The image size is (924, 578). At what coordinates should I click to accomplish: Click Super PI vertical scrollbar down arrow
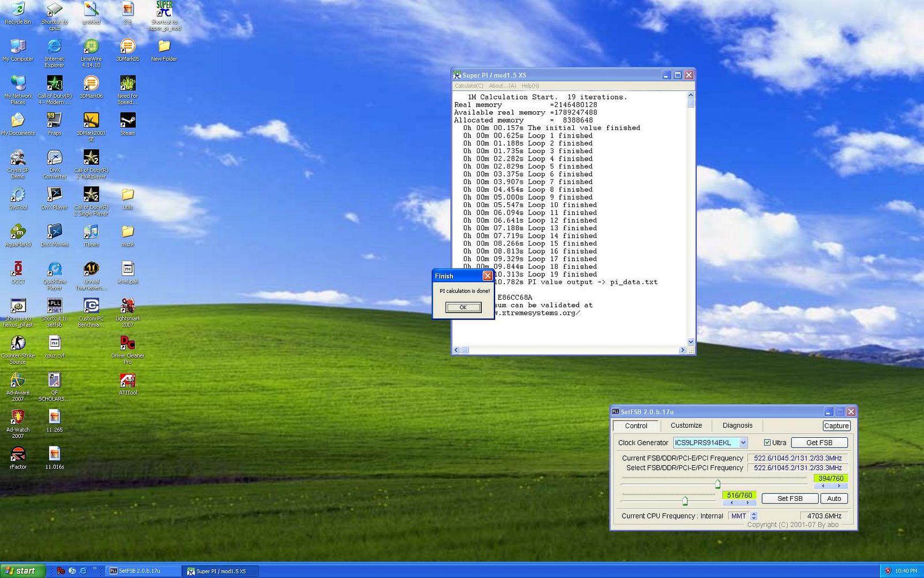(x=690, y=341)
